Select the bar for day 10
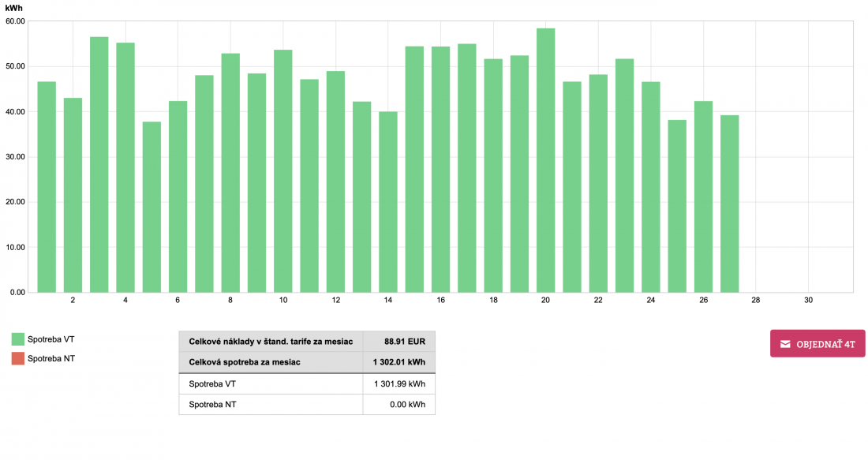 [x=282, y=171]
